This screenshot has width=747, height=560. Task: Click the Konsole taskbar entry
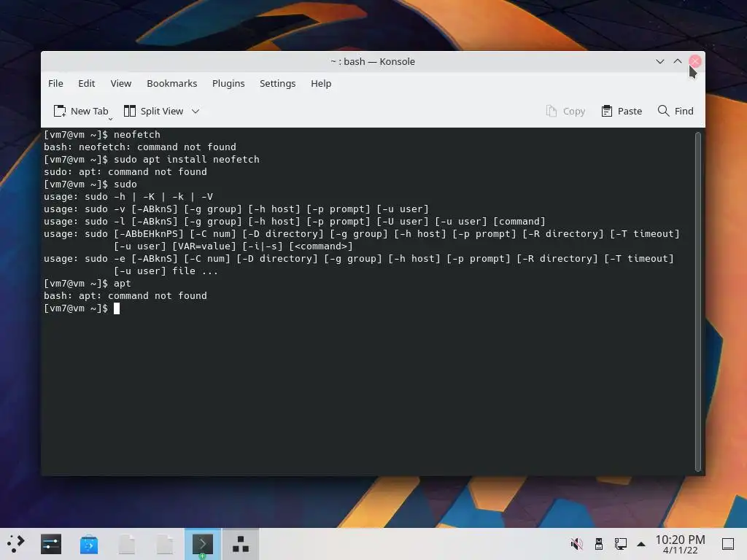(203, 544)
